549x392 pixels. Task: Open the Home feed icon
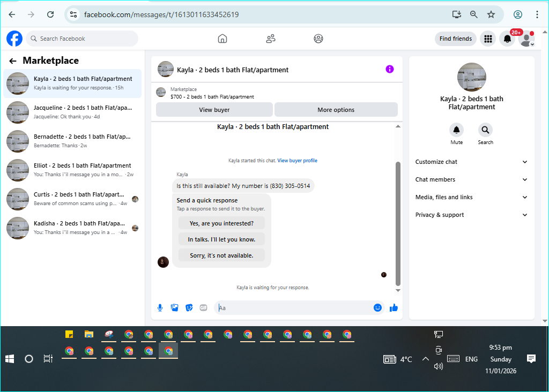[222, 39]
